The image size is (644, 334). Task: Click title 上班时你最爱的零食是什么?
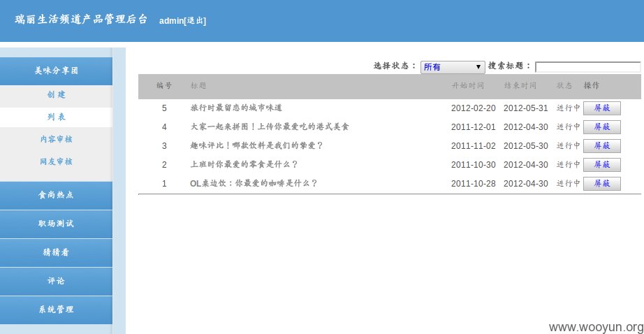[244, 165]
